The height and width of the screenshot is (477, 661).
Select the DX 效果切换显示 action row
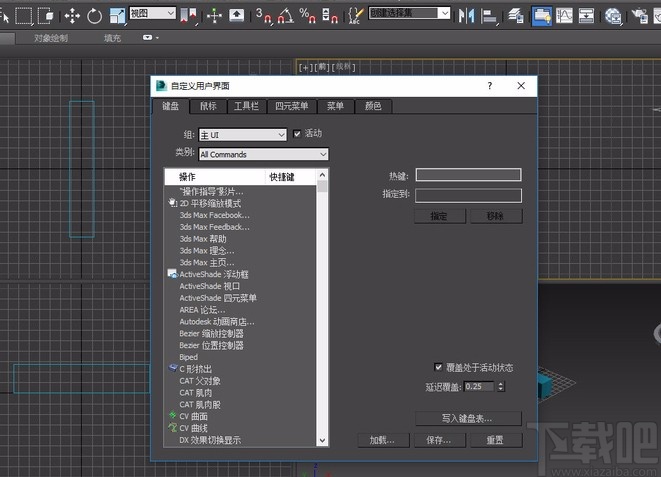tap(240, 440)
